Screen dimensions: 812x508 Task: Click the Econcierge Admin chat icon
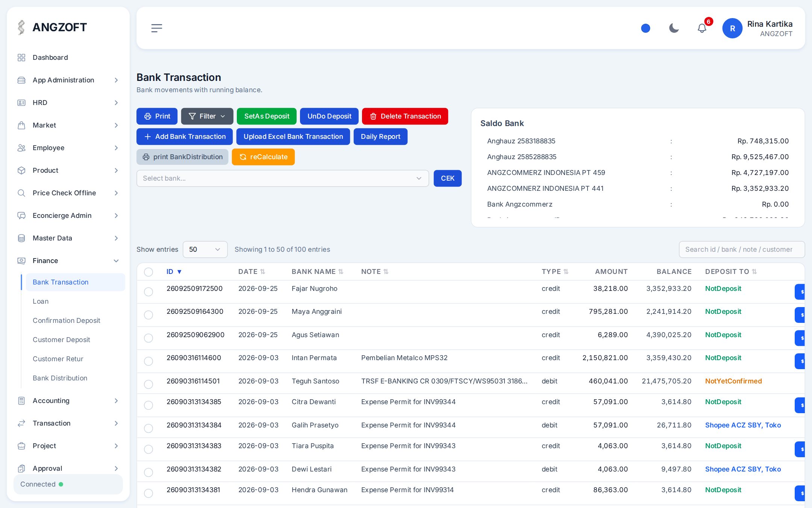(21, 216)
